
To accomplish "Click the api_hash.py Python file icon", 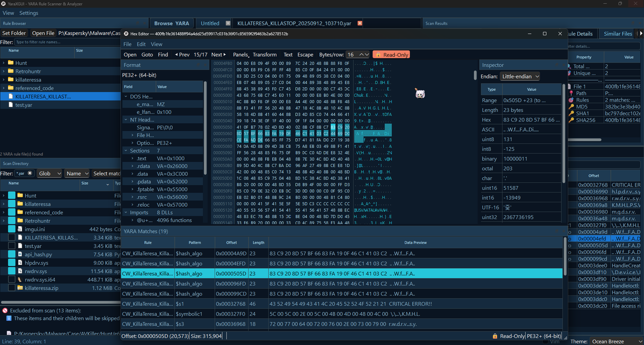I will pos(20,254).
